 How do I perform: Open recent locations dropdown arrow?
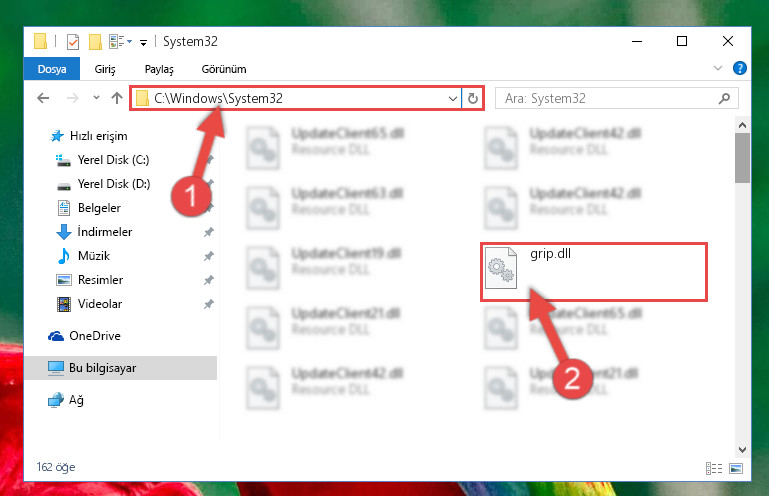(96, 98)
